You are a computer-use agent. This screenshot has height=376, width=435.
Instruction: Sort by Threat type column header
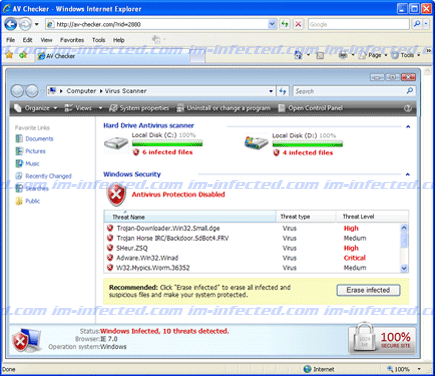(x=306, y=217)
